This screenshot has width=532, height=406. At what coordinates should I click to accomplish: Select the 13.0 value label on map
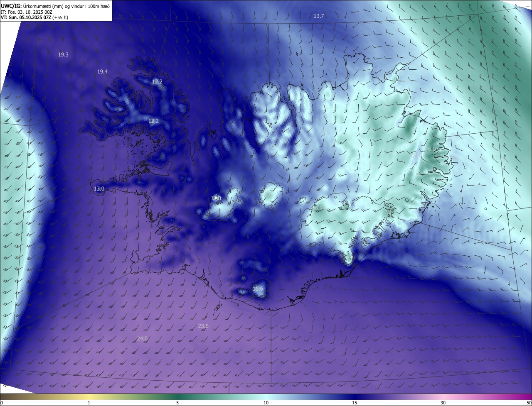tap(99, 189)
